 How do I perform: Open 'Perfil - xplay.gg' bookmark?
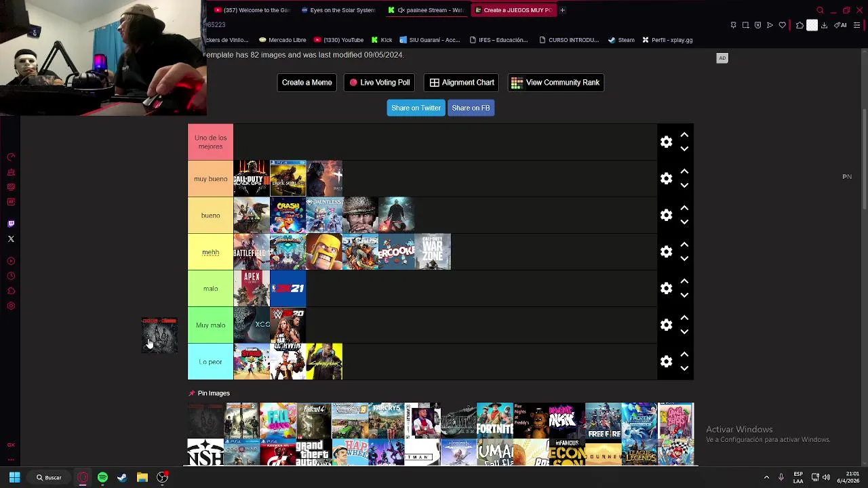[667, 40]
